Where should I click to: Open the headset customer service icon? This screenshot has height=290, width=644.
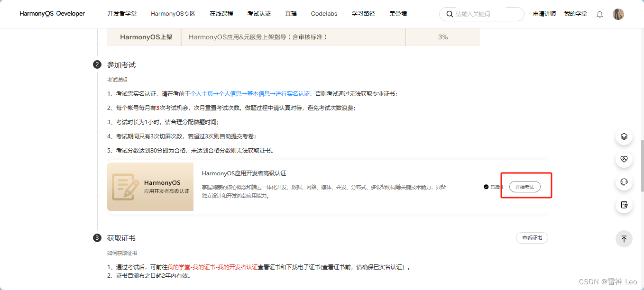tap(624, 182)
